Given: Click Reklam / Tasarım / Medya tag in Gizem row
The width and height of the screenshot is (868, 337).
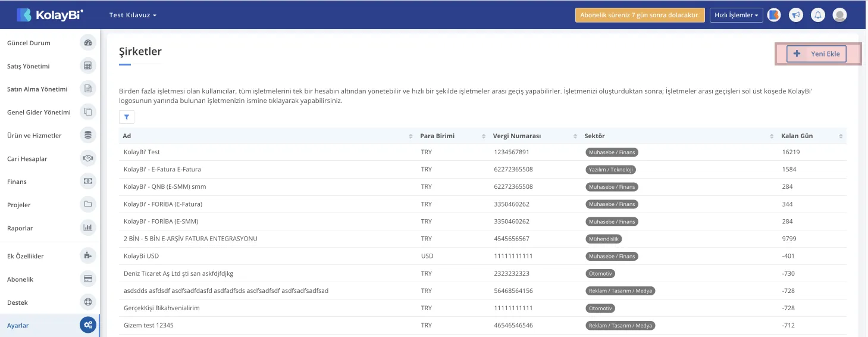Looking at the screenshot, I should 620,326.
